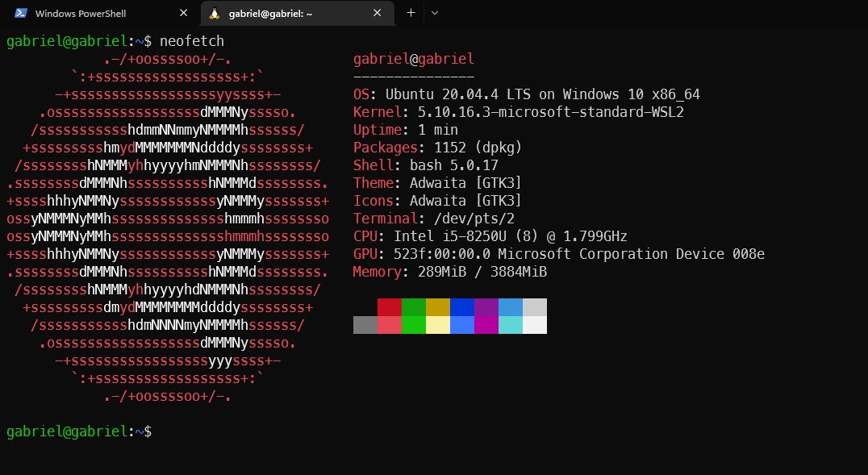This screenshot has height=475, width=868.
Task: Open a new terminal tab
Action: (411, 13)
